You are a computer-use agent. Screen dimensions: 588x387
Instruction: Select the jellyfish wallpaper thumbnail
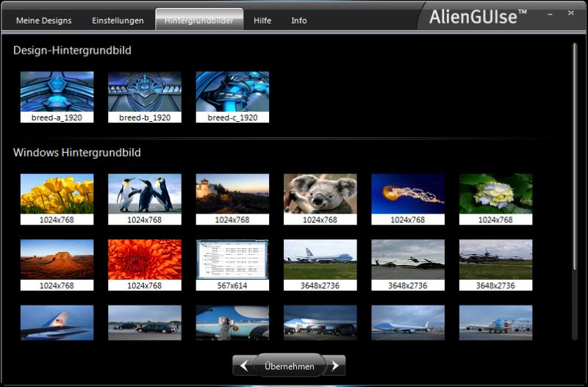(x=408, y=194)
